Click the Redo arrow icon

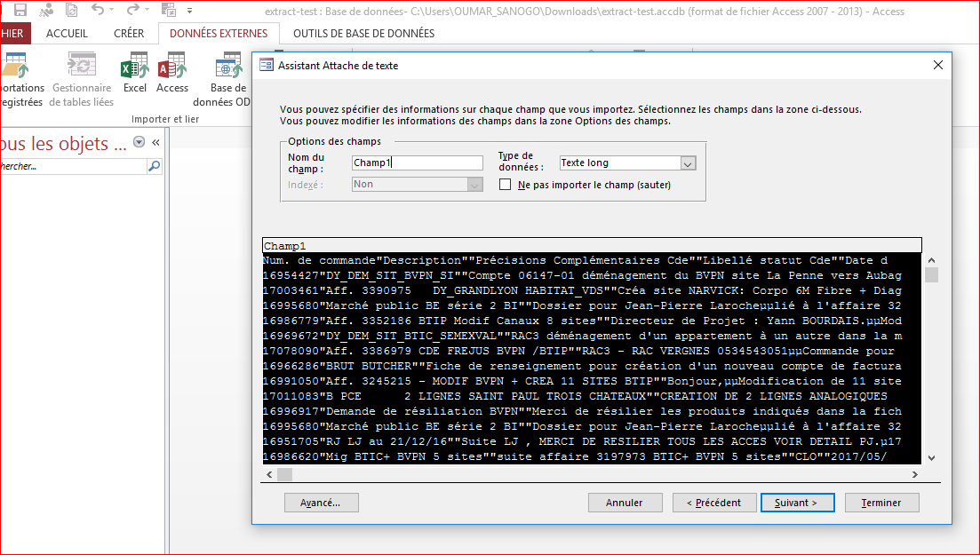pos(132,10)
